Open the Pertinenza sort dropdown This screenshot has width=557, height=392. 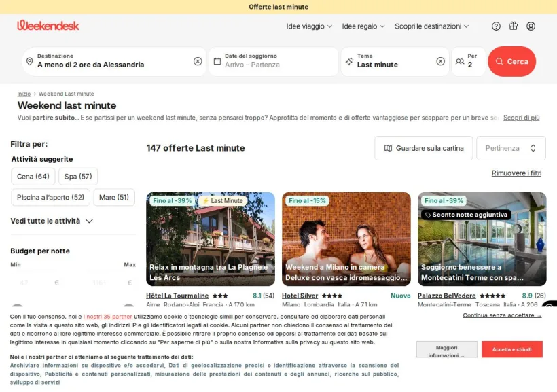point(511,148)
